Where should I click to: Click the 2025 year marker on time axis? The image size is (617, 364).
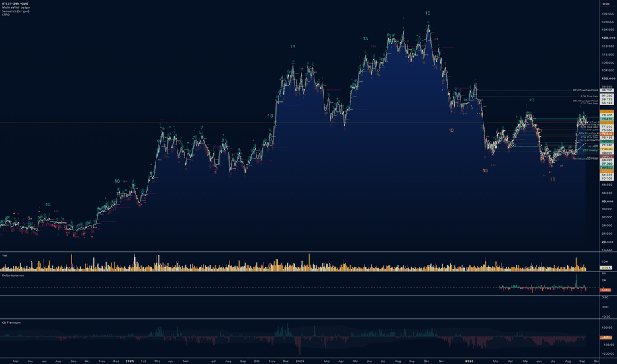coord(300,361)
